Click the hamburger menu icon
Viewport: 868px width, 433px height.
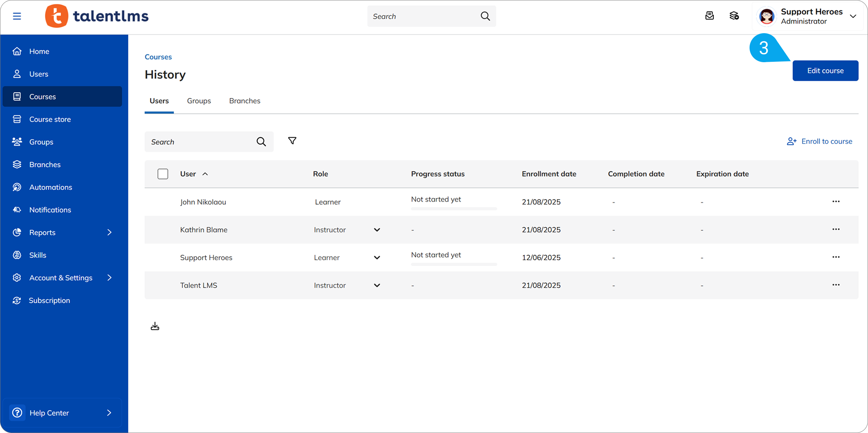point(17,16)
